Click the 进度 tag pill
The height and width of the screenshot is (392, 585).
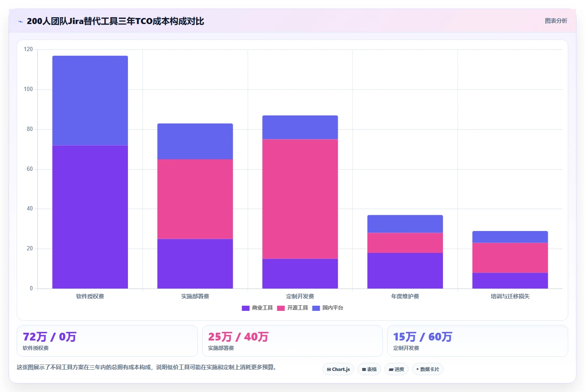[x=397, y=369]
